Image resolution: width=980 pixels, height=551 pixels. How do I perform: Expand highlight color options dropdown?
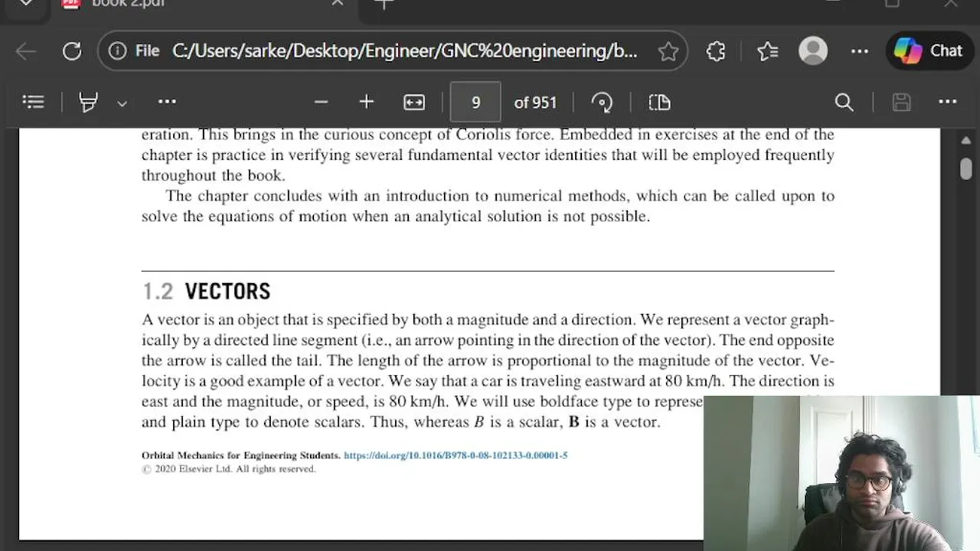(122, 103)
